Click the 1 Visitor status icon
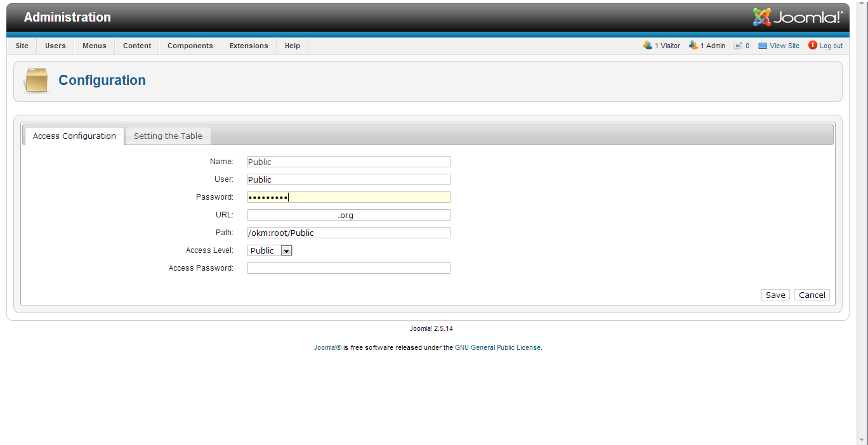The width and height of the screenshot is (868, 445). [648, 45]
